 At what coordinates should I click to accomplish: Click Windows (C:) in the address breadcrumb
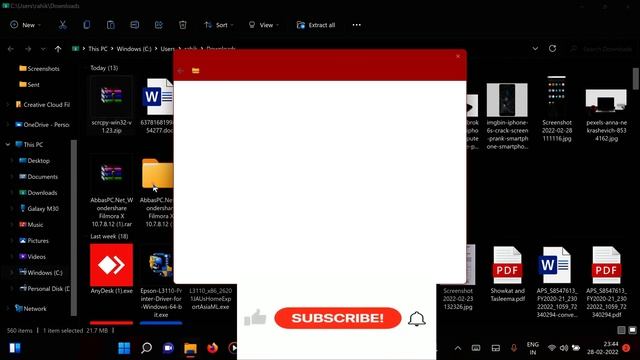pyautogui.click(x=134, y=49)
